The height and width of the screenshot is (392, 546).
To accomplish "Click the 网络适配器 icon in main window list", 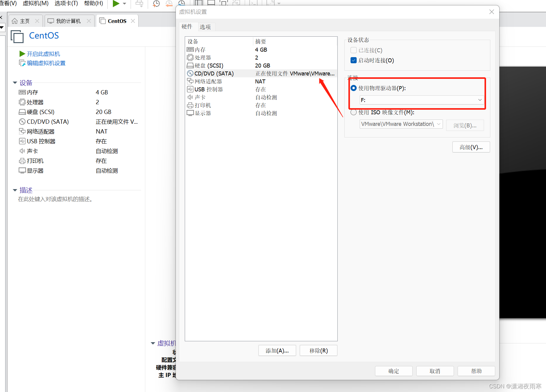I will [x=22, y=131].
